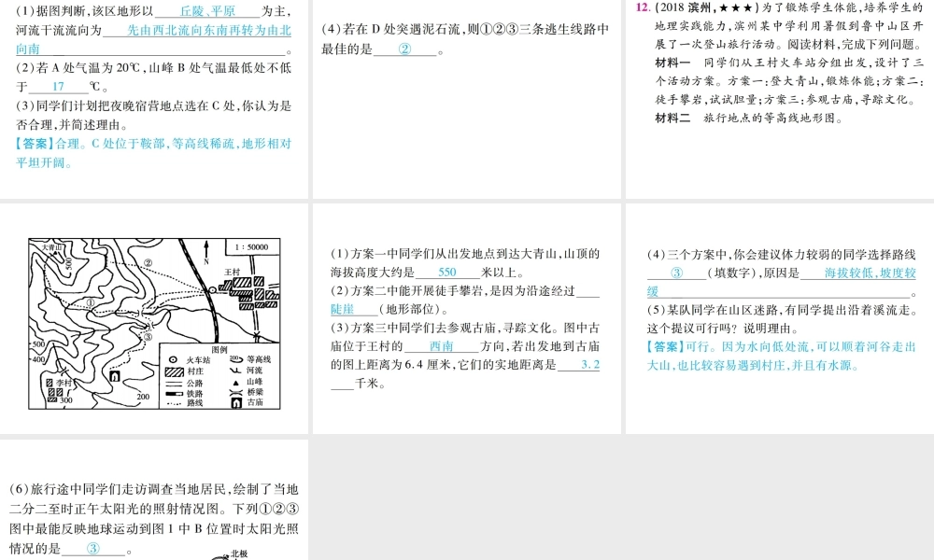Open the slide about D 处突遇泥石流 escape routes

click(x=466, y=99)
